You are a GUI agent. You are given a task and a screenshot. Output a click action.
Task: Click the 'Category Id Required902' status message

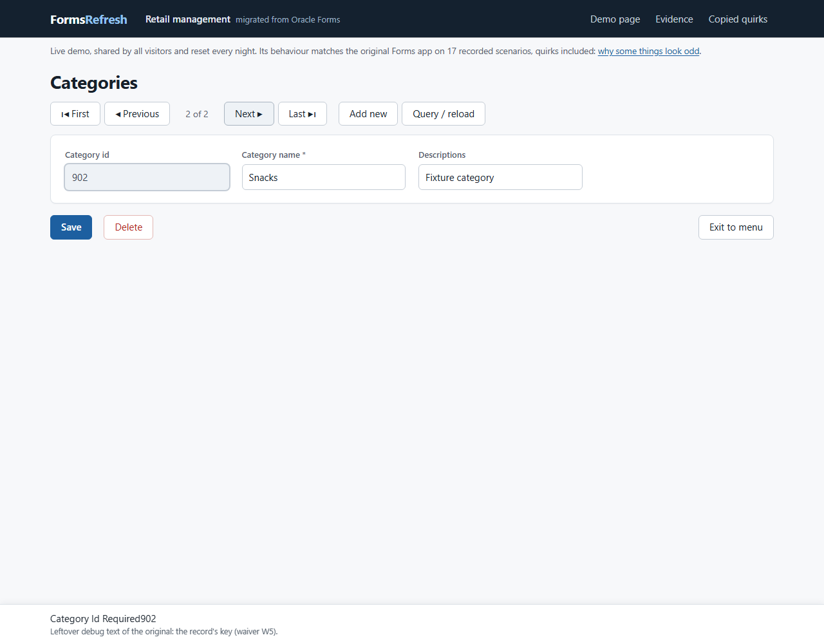[x=103, y=619]
